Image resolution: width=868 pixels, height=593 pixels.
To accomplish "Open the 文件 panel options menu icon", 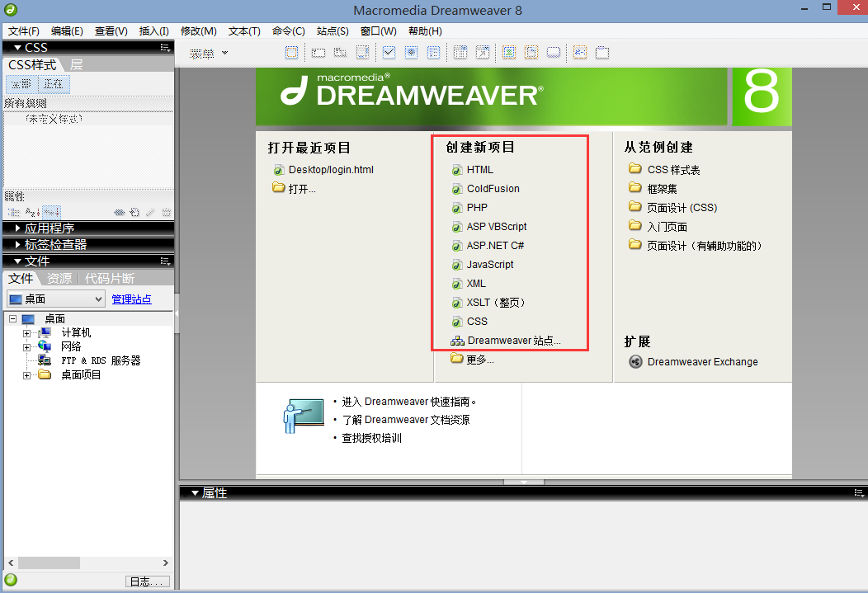I will point(165,261).
